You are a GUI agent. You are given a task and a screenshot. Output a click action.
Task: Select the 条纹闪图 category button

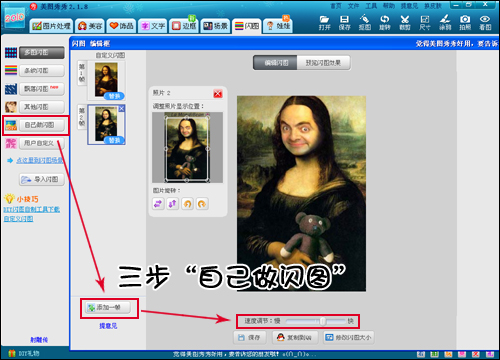(x=42, y=71)
